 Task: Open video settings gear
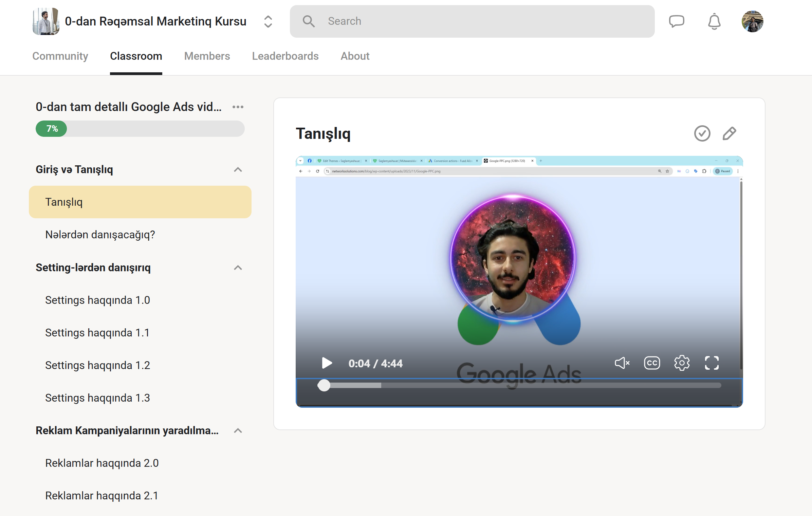tap(682, 363)
